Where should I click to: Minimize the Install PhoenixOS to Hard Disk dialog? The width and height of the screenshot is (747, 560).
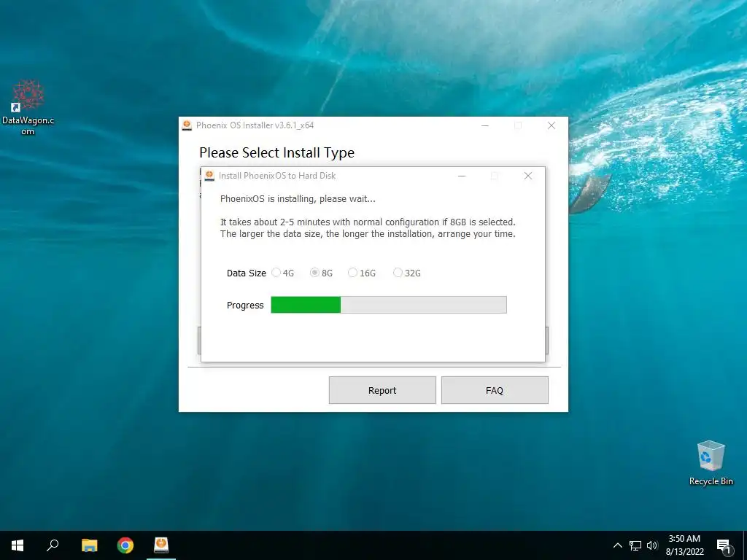(x=462, y=176)
